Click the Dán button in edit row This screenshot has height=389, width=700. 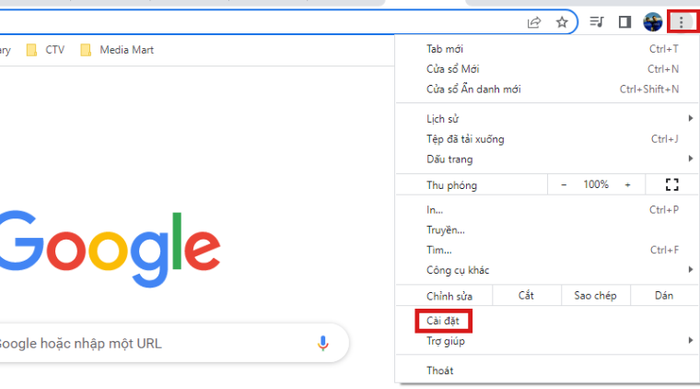pyautogui.click(x=664, y=296)
